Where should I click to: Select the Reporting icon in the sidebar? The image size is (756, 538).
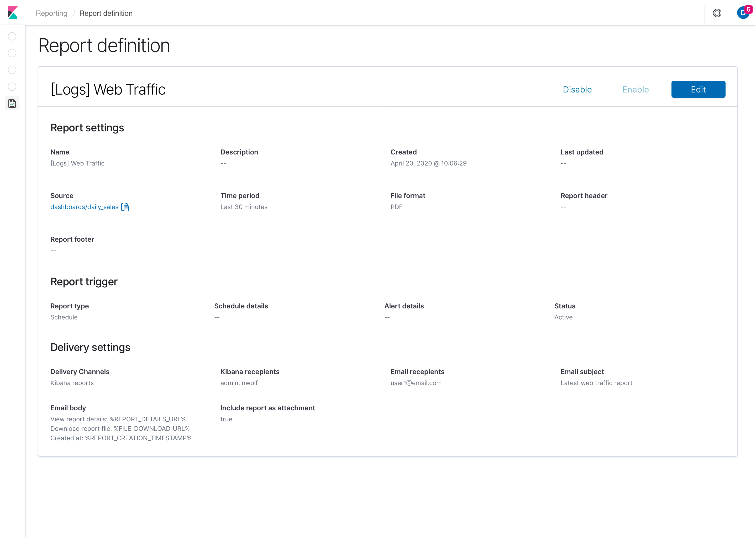[12, 103]
